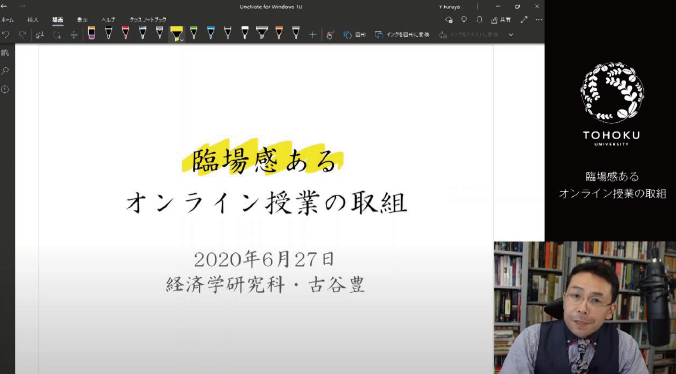The image size is (676, 374).
Task: Open the Search magnifier in left sidebar
Action: pos(5,71)
